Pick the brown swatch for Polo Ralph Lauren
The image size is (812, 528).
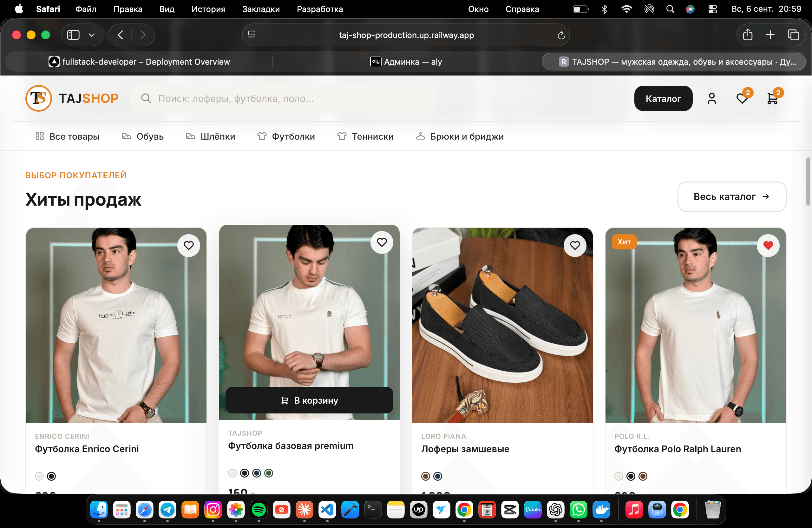643,476
